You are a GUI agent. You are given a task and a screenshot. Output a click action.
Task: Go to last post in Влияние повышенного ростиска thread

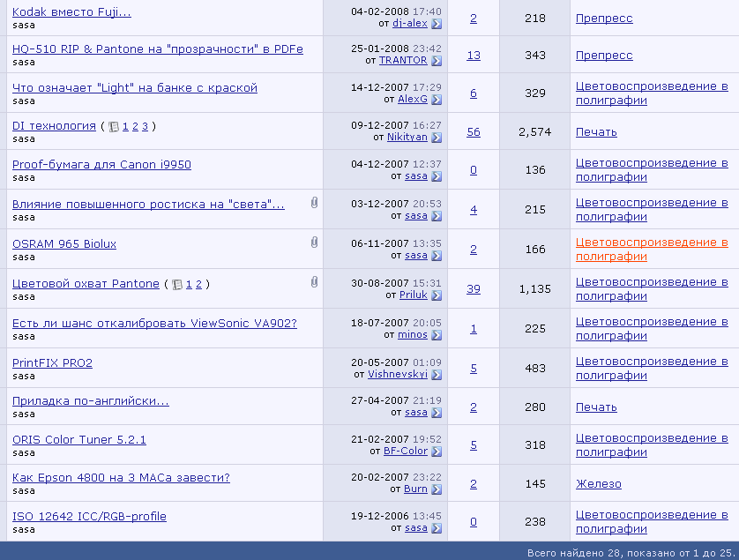(437, 216)
